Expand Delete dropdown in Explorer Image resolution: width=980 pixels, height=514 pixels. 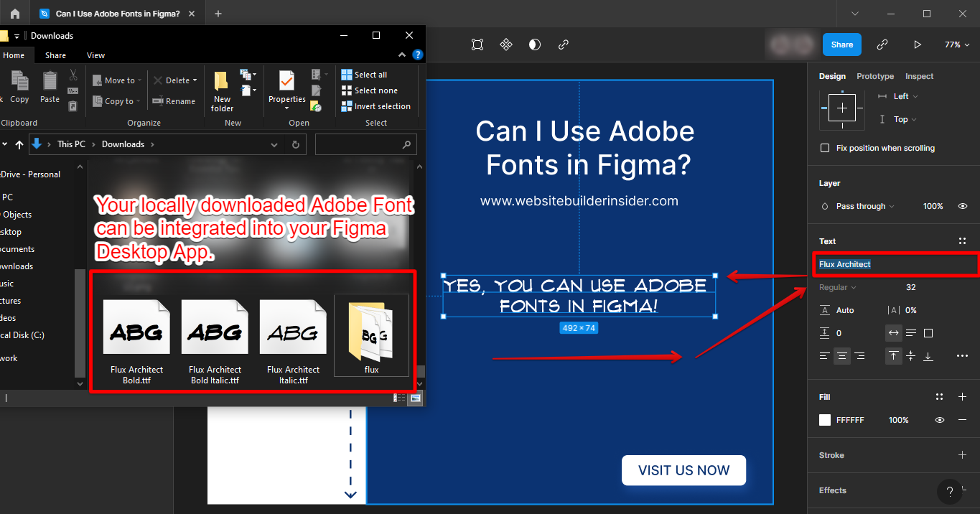pos(196,80)
